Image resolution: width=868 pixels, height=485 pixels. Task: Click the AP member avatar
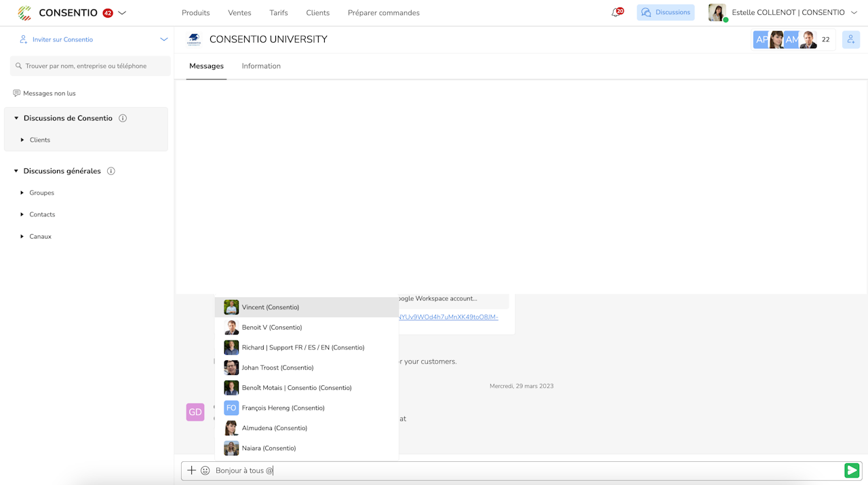[x=761, y=39]
